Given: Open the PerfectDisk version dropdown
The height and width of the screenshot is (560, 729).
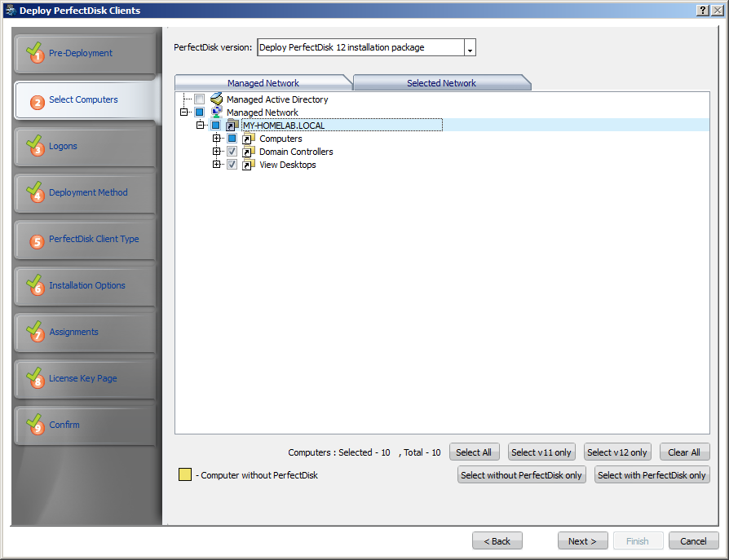Looking at the screenshot, I should pyautogui.click(x=470, y=48).
